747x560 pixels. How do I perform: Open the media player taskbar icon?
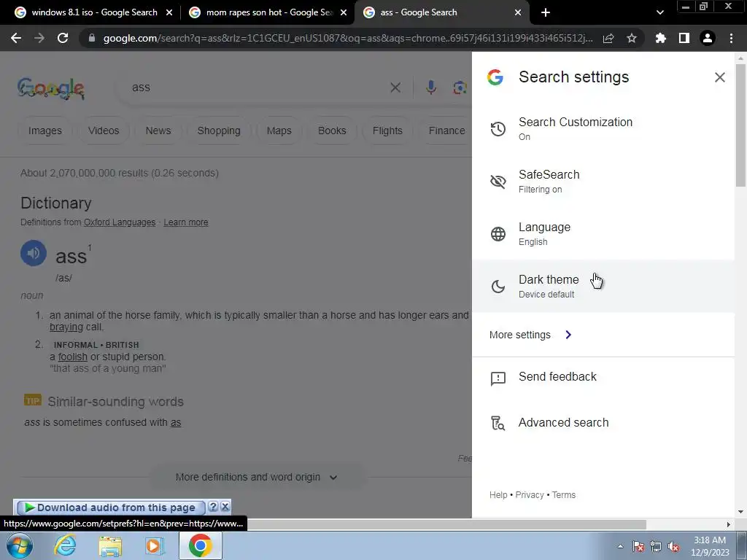pyautogui.click(x=155, y=545)
